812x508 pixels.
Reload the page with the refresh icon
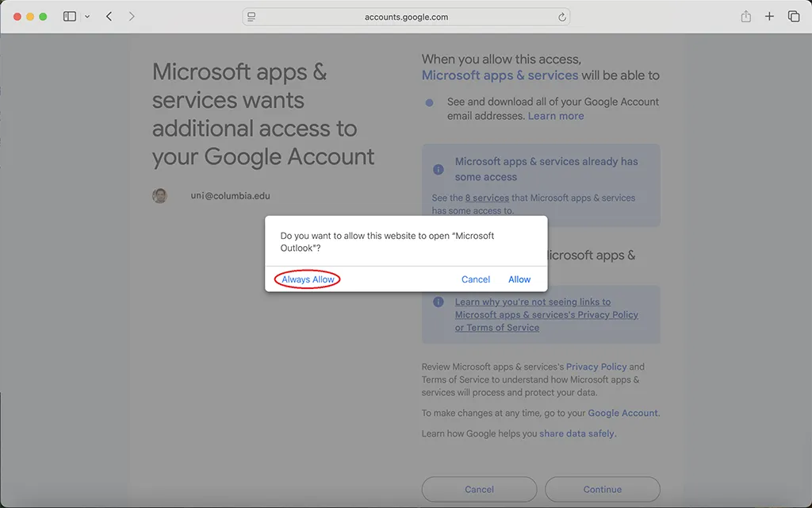pyautogui.click(x=562, y=17)
